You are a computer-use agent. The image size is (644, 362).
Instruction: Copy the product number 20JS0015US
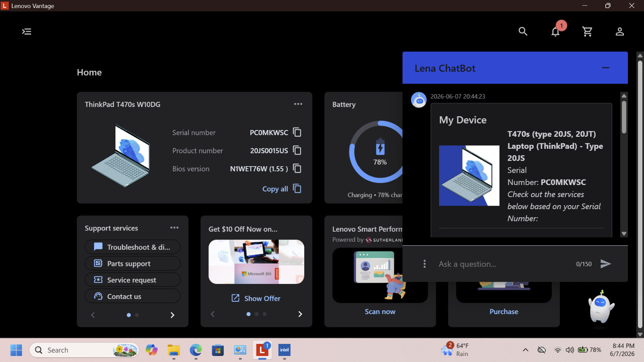(x=297, y=150)
